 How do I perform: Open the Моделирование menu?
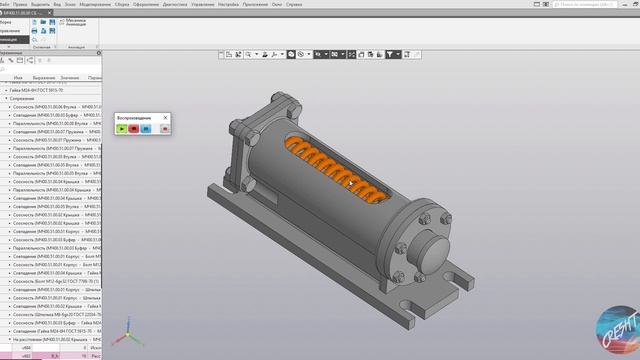tap(95, 4)
